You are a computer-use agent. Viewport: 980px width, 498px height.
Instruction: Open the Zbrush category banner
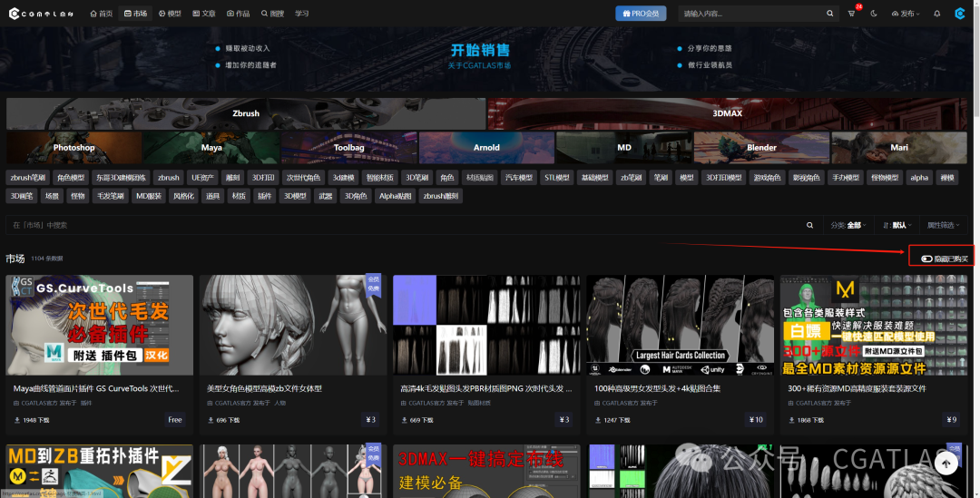point(246,113)
